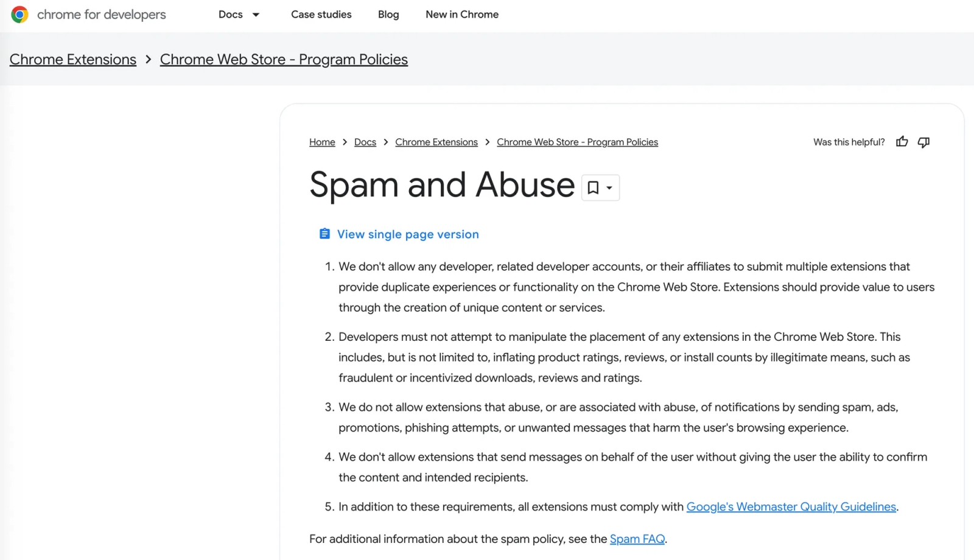
Task: Open the Spam FAQ link
Action: tap(637, 539)
